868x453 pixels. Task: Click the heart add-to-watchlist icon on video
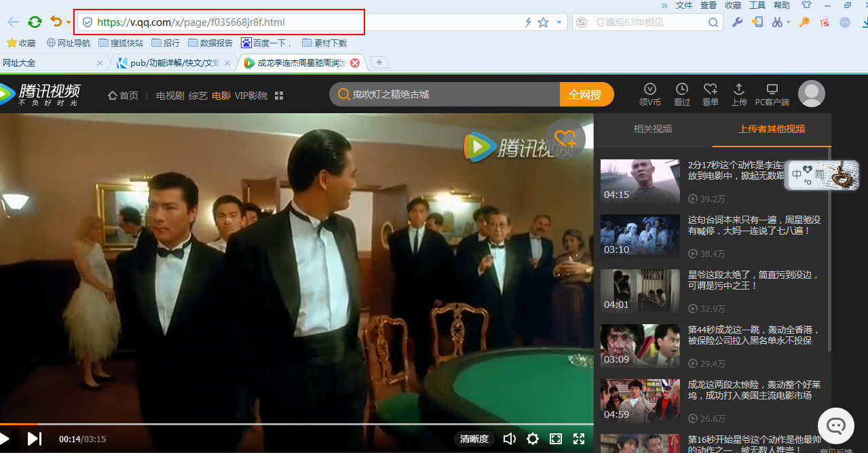(565, 138)
